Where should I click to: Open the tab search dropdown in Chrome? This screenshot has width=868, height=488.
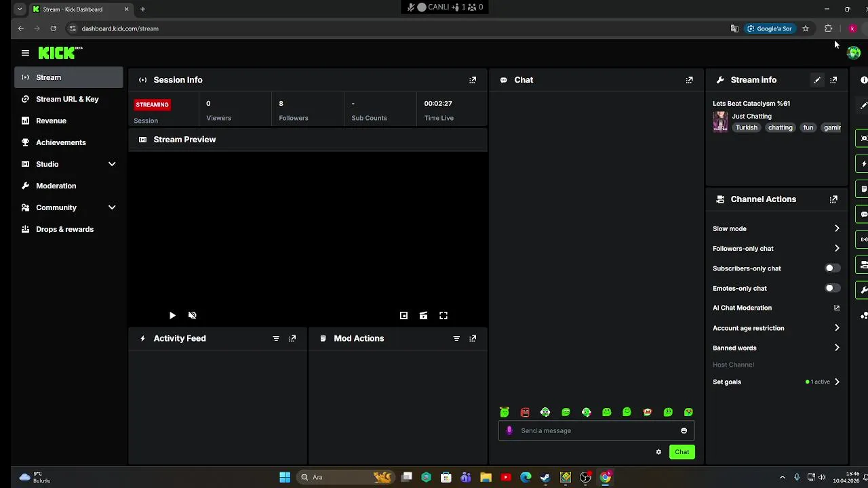tap(19, 9)
